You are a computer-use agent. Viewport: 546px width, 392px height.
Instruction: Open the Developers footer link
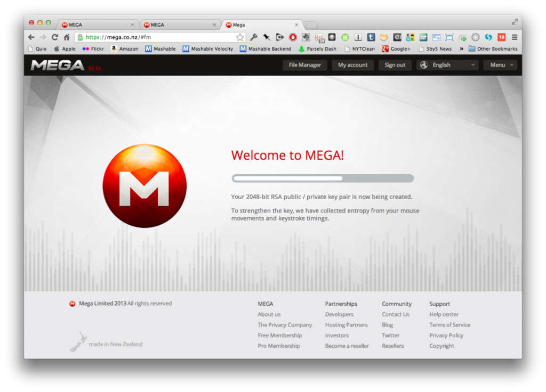pos(339,314)
